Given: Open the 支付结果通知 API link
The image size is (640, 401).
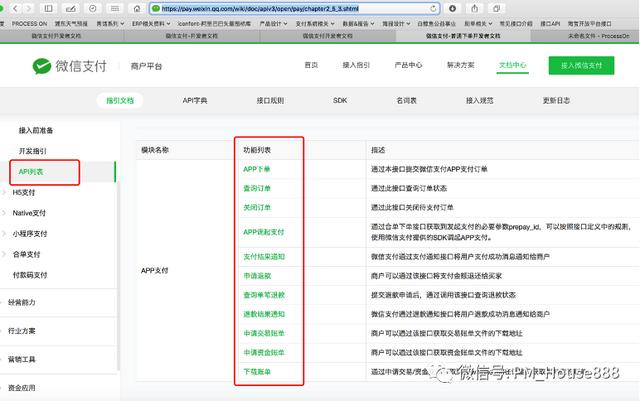Looking at the screenshot, I should (x=264, y=256).
